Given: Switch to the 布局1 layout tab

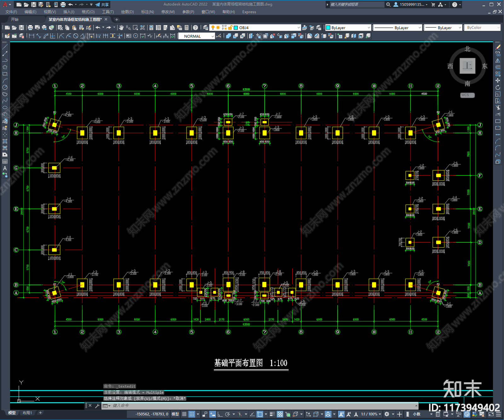Looking at the screenshot, I should [27, 413].
